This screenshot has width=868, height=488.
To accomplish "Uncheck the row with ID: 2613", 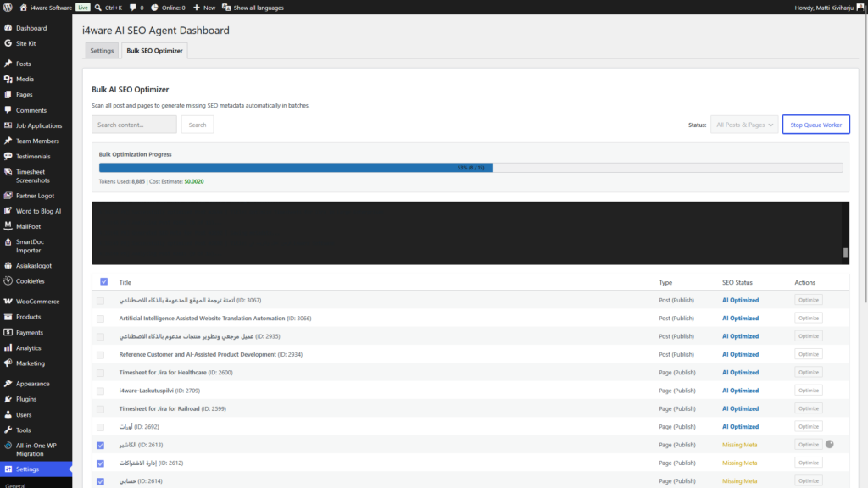I will [100, 445].
